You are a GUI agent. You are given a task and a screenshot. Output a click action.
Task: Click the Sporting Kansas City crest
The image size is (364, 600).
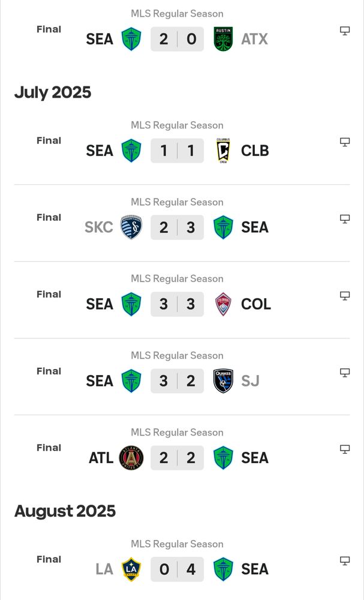click(131, 227)
